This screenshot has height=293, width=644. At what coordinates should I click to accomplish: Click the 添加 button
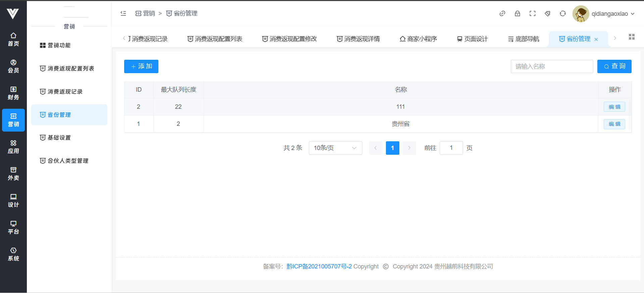tap(141, 66)
